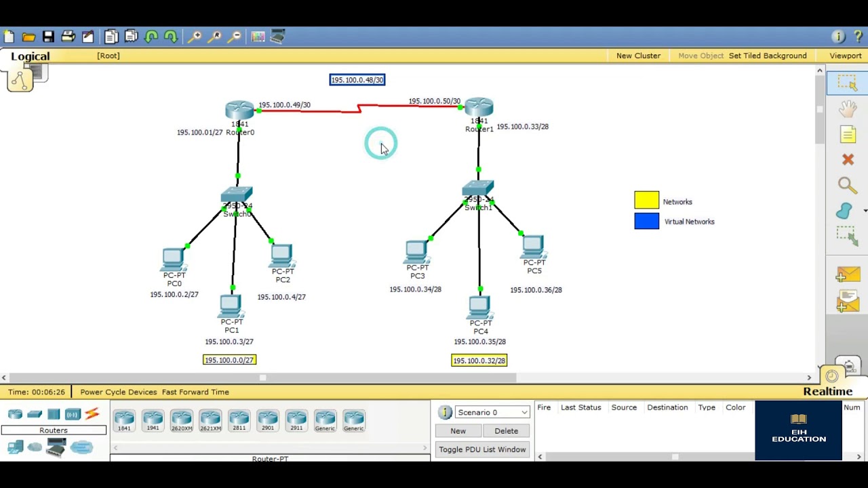Screen dimensions: 868x488
Task: Open the Drawing Palette icon
Action: click(258, 37)
